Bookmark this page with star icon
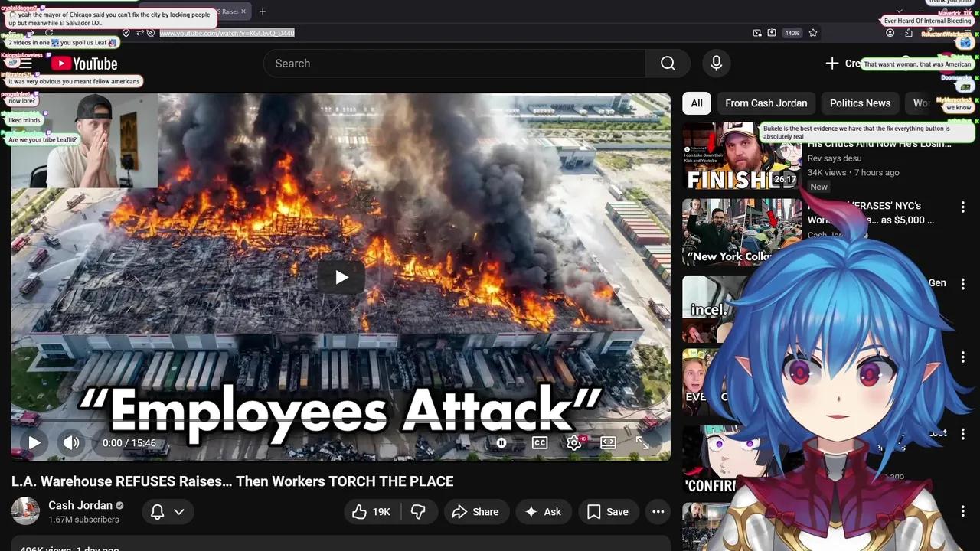 click(x=813, y=33)
